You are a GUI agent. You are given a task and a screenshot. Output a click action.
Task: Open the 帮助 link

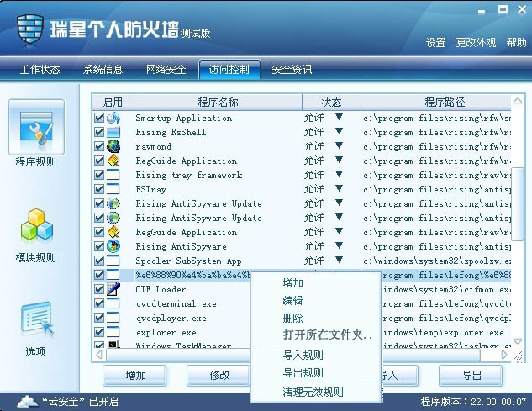click(516, 42)
